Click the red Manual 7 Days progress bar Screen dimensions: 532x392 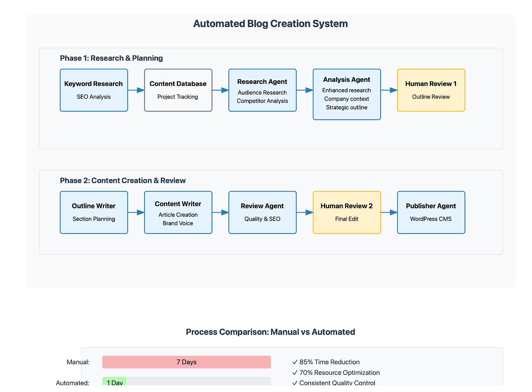186,362
